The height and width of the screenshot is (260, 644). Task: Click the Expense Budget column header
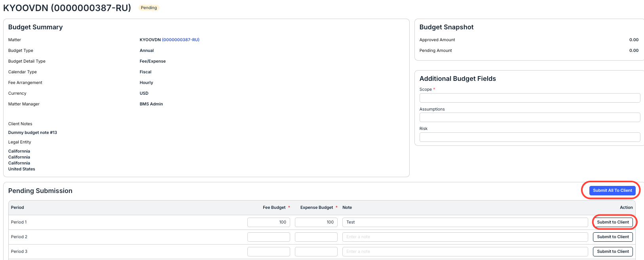tap(317, 208)
